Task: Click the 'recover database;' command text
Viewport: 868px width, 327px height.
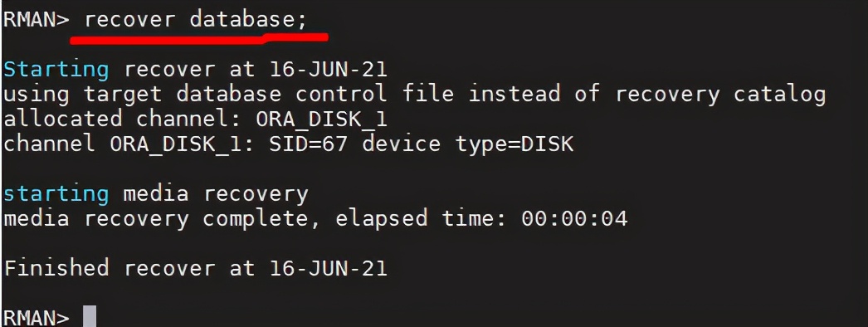Action: [195, 20]
